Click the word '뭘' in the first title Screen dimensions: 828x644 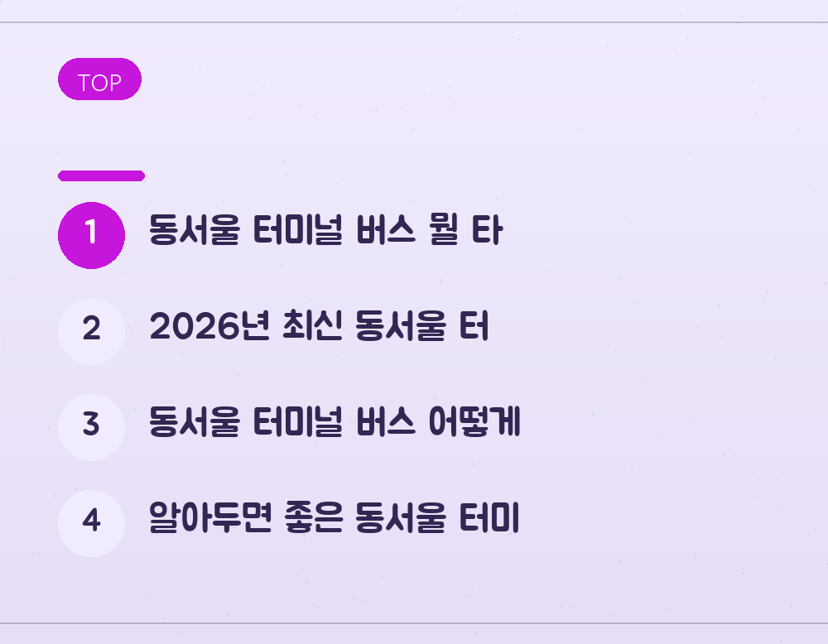(443, 230)
